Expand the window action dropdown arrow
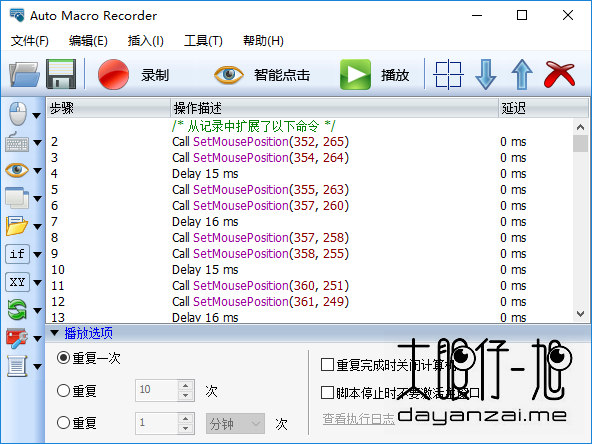This screenshot has width=592, height=444. pyautogui.click(x=37, y=199)
